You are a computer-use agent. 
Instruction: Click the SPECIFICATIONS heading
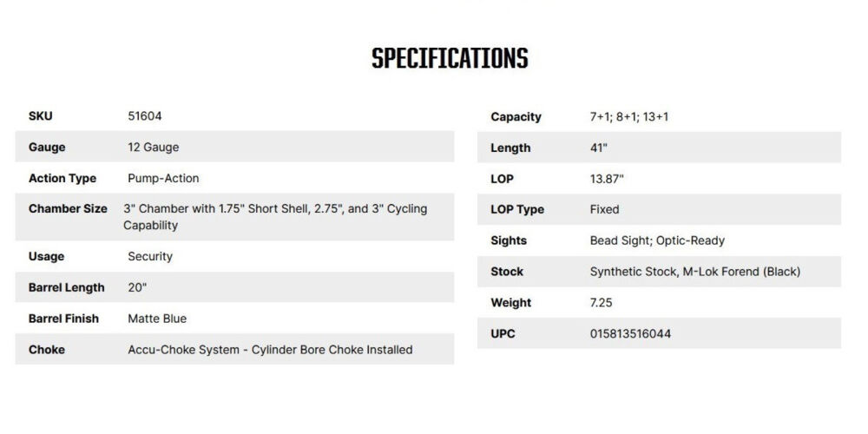click(450, 59)
